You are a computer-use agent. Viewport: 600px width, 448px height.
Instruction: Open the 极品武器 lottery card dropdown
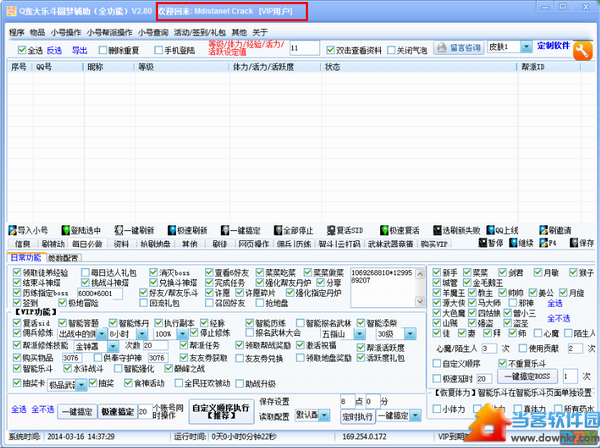pyautogui.click(x=82, y=385)
